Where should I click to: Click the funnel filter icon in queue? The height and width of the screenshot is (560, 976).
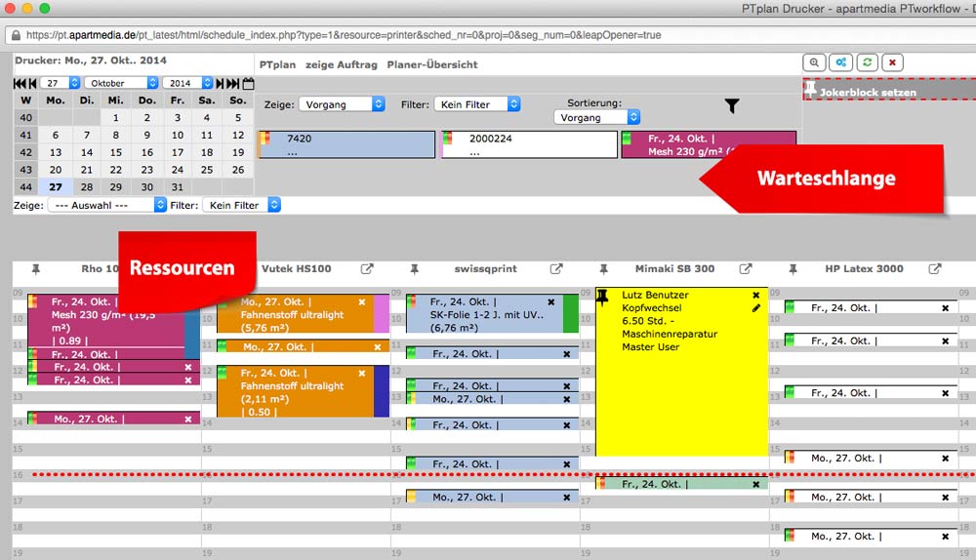(732, 106)
